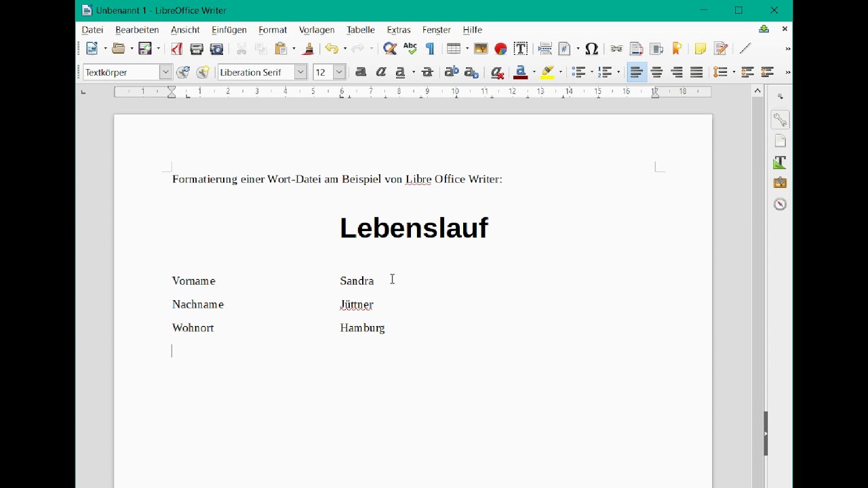868x488 pixels.
Task: Center align the text
Action: (x=657, y=72)
